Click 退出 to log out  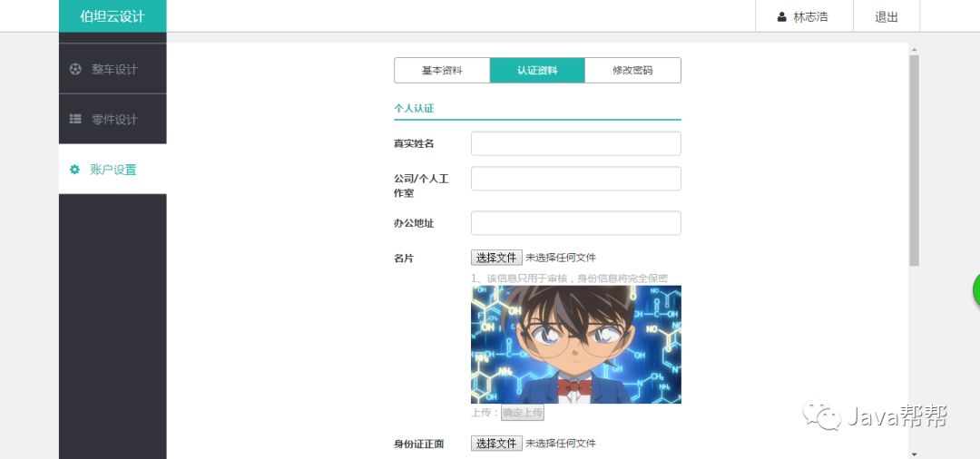click(x=887, y=17)
